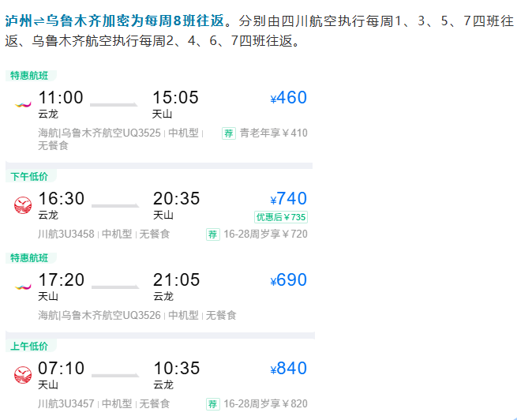Click the 荐 badge beside 青老年享￥410
The width and height of the screenshot is (517, 420).
click(x=229, y=133)
